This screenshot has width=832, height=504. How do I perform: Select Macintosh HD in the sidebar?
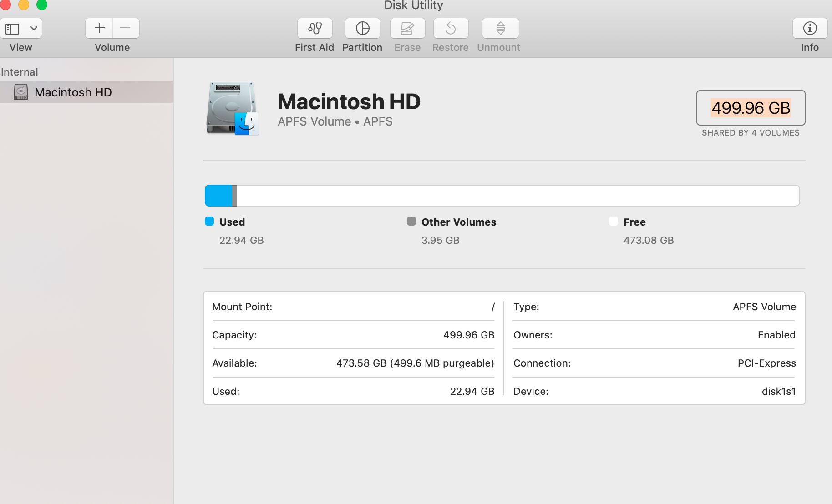[86, 92]
